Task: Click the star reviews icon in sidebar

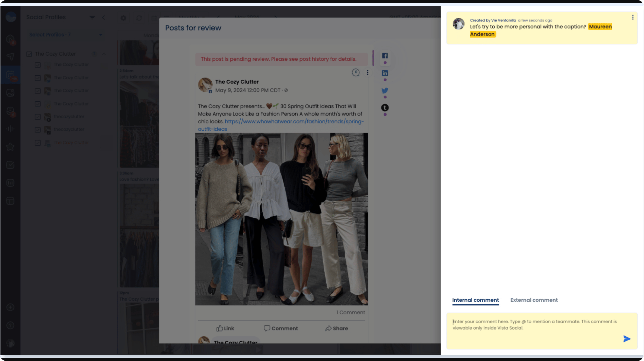Action: pyautogui.click(x=10, y=146)
